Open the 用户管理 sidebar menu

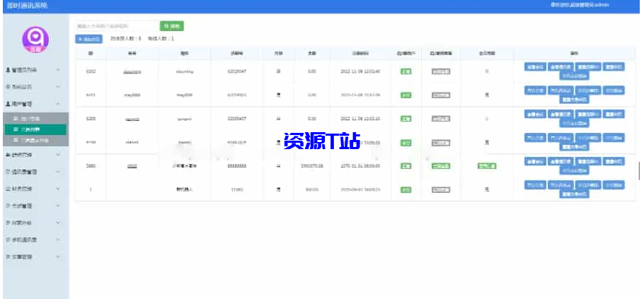(x=35, y=104)
